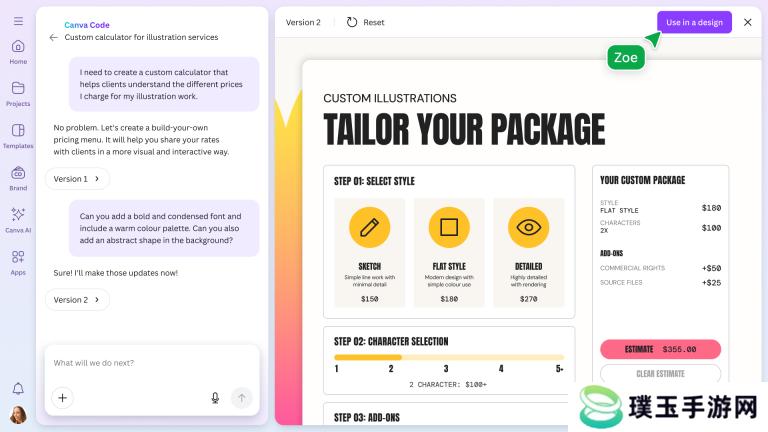The width and height of the screenshot is (768, 432).
Task: Close the preview panel with X
Action: [747, 22]
